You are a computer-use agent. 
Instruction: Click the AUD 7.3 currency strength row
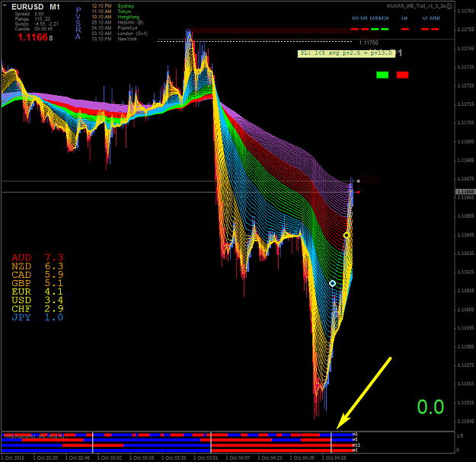pyautogui.click(x=37, y=257)
